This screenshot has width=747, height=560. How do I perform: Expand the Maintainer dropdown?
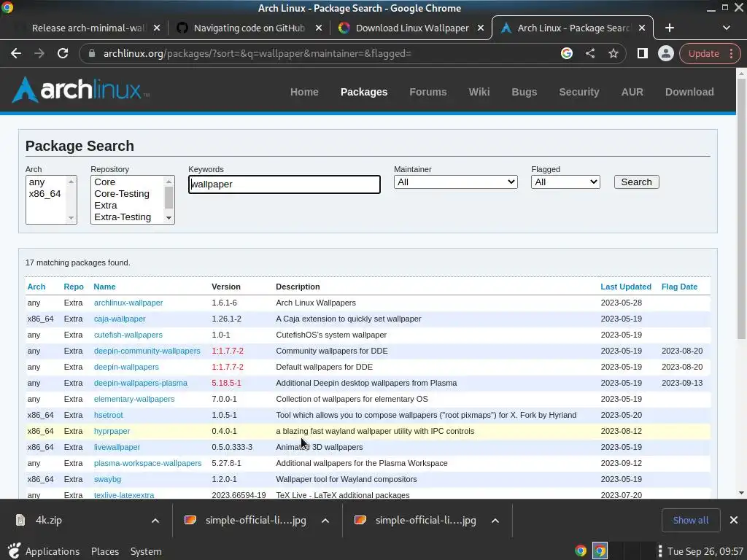[x=455, y=182]
